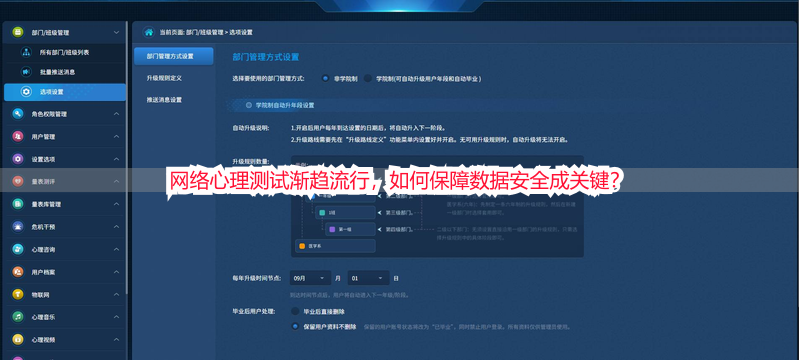
Task: Click the 自动升级说明 label
Action: 251,128
